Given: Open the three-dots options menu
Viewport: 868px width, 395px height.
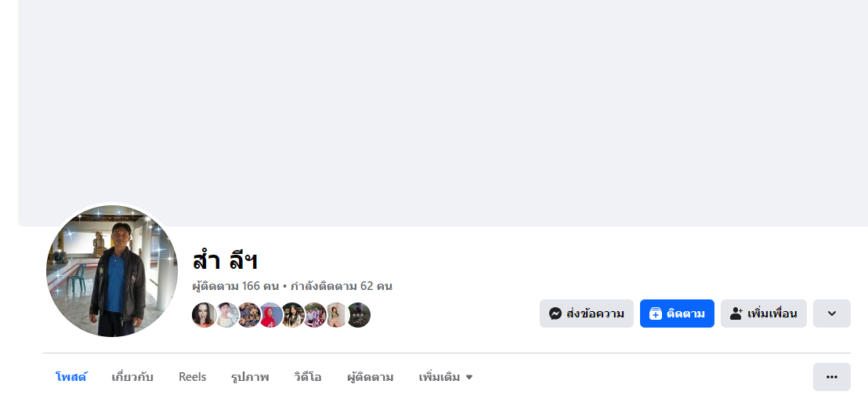Looking at the screenshot, I should click(x=831, y=377).
